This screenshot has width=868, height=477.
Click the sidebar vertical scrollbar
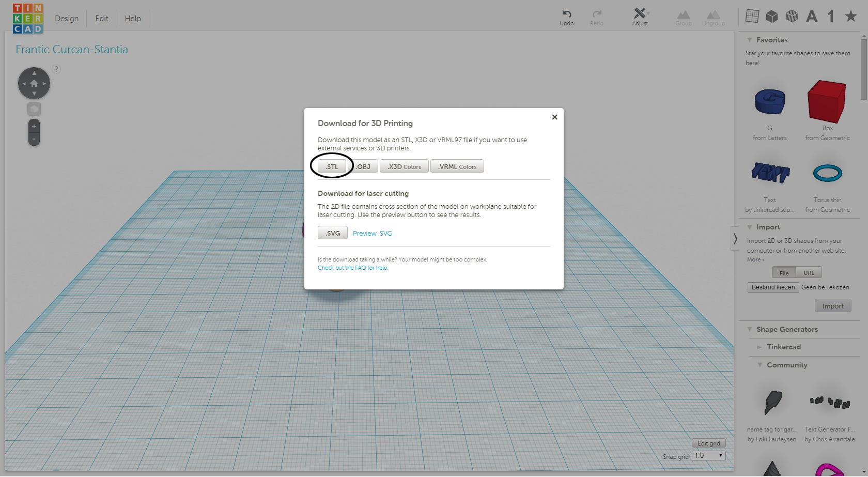[863, 68]
